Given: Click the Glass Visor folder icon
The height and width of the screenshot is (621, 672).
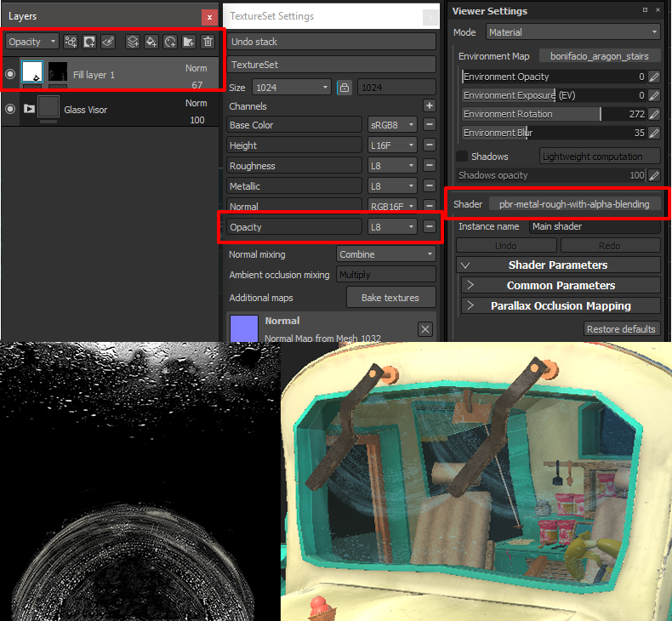Looking at the screenshot, I should (29, 108).
